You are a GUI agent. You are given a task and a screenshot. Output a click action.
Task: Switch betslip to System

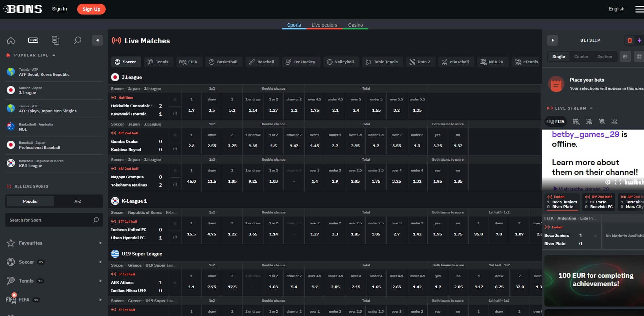point(604,57)
